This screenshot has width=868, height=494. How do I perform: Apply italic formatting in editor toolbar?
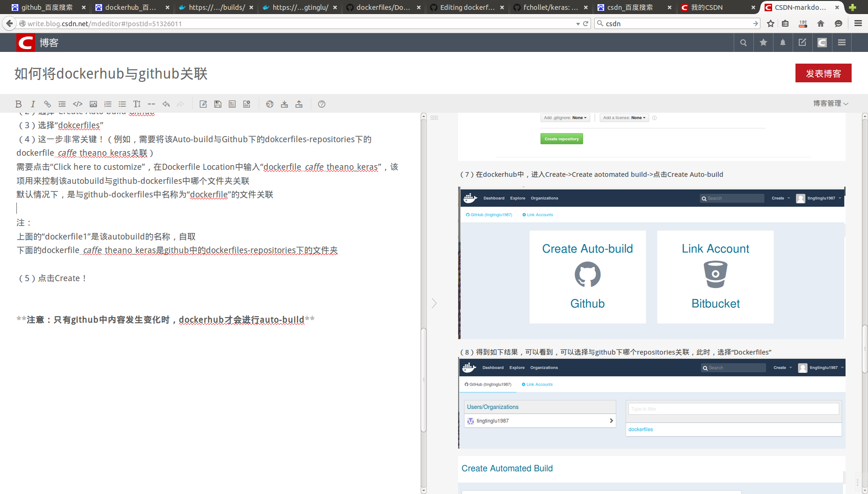(33, 104)
